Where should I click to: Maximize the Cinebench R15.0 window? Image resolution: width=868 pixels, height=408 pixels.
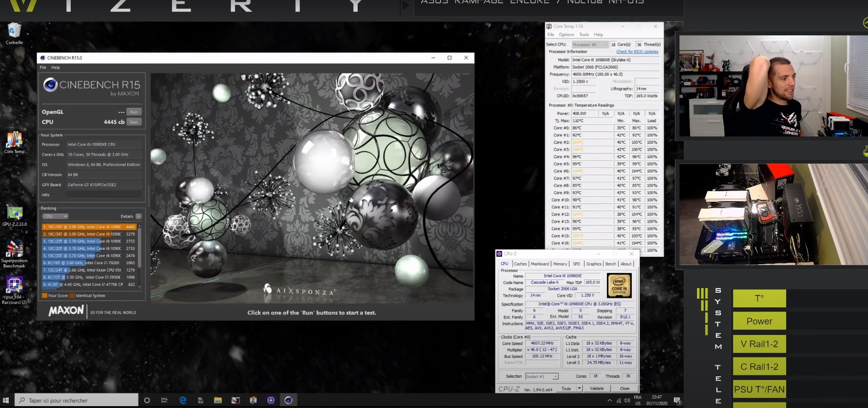450,57
